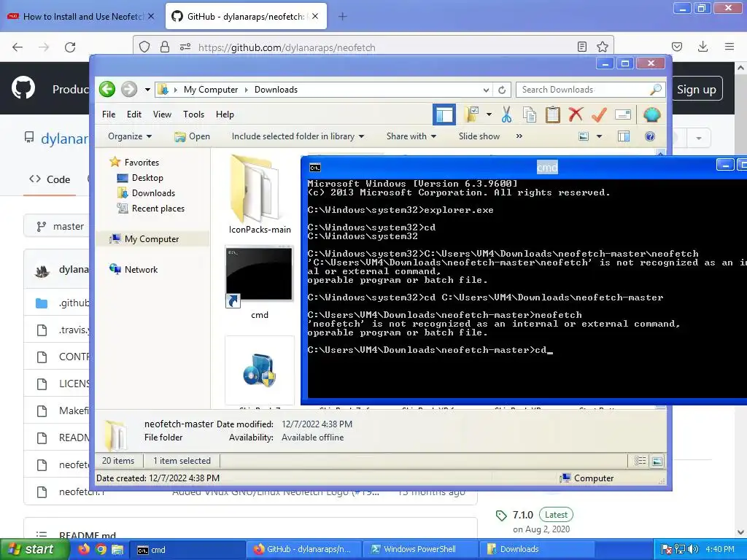Expand Include selected folder in library
The image size is (747, 560).
[x=298, y=136]
